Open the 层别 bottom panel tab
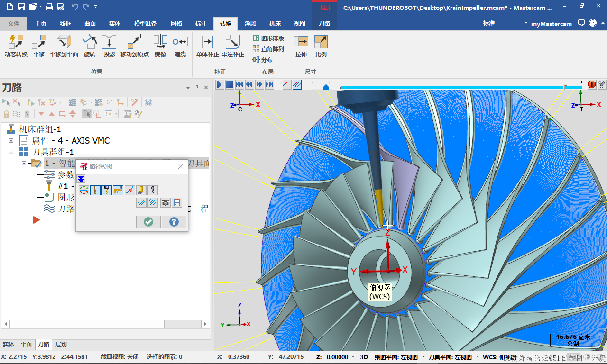The width and height of the screenshot is (607, 364). 61,345
